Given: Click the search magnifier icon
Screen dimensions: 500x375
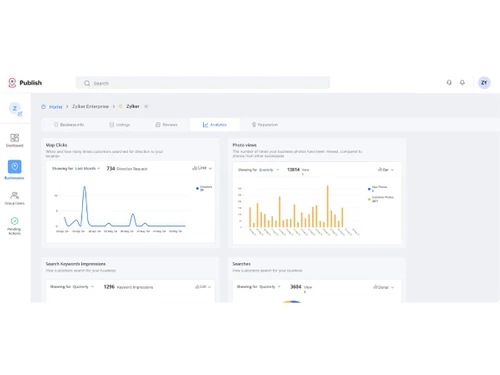Looking at the screenshot, I should (87, 83).
